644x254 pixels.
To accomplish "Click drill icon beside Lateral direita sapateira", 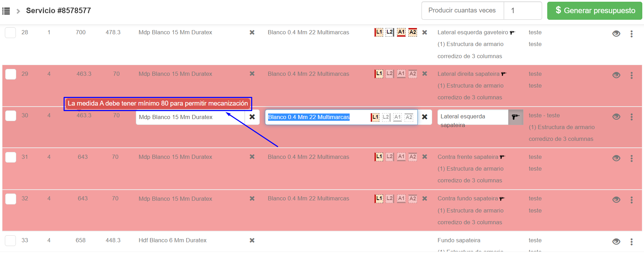I will (x=504, y=74).
